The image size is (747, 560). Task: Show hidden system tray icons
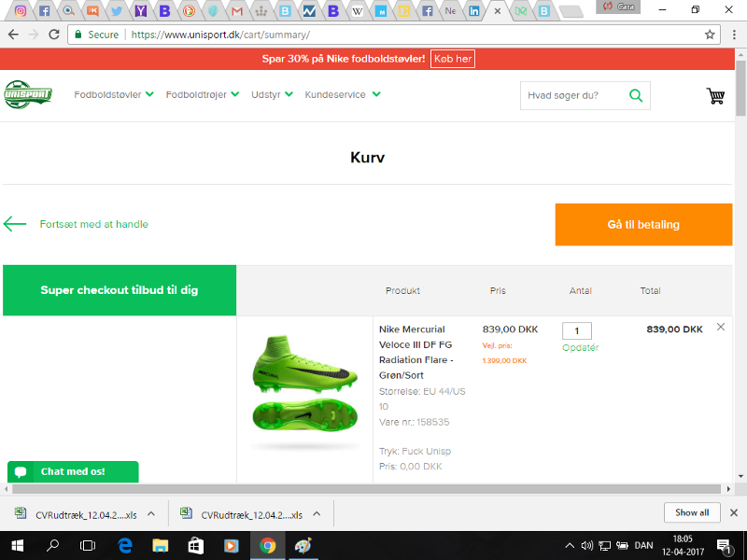pyautogui.click(x=570, y=546)
